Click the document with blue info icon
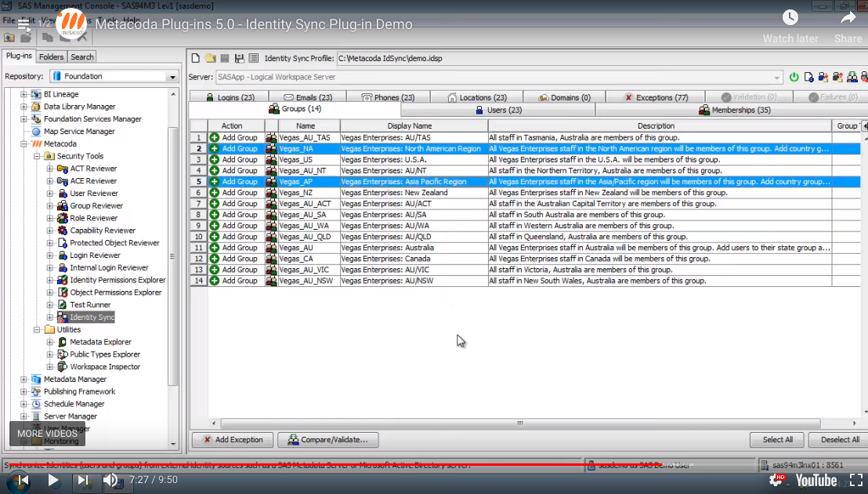This screenshot has width=868, height=494. click(808, 77)
